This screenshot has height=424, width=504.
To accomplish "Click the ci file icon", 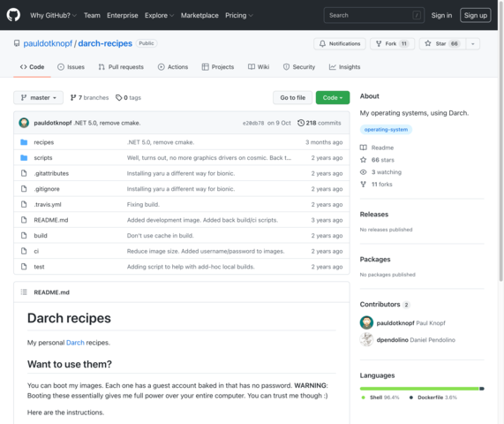I will click(x=24, y=251).
